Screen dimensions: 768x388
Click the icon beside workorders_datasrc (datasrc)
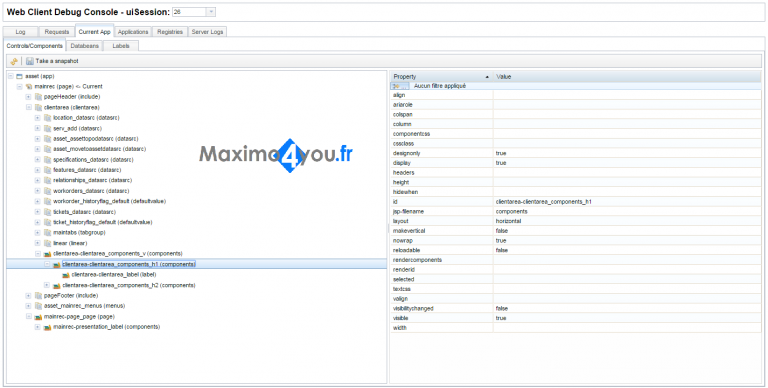tap(48, 191)
